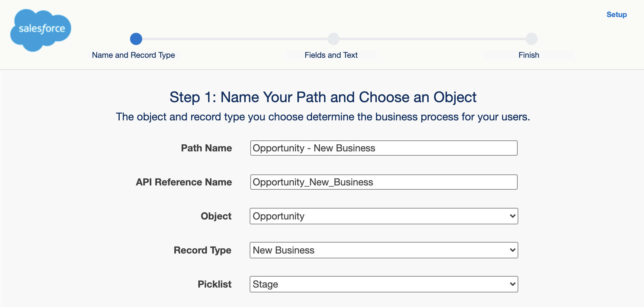
Task: Click the grey Fields and Text step circle
Action: [x=334, y=39]
